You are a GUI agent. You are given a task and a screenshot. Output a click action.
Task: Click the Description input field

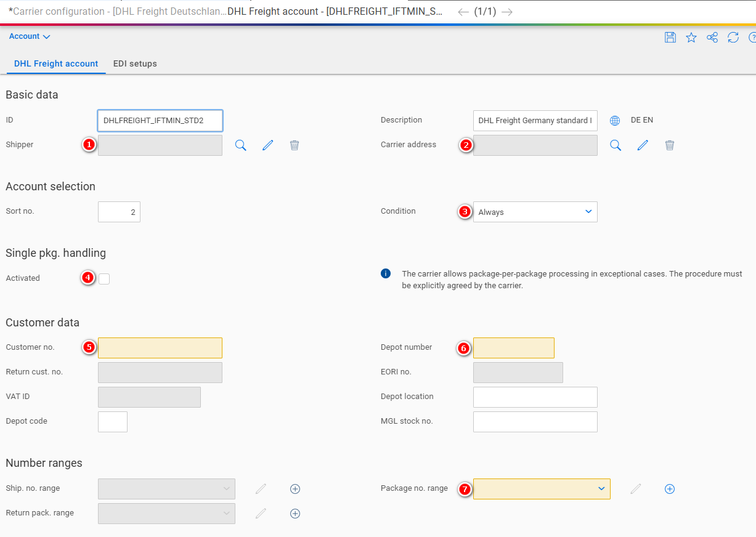(535, 121)
